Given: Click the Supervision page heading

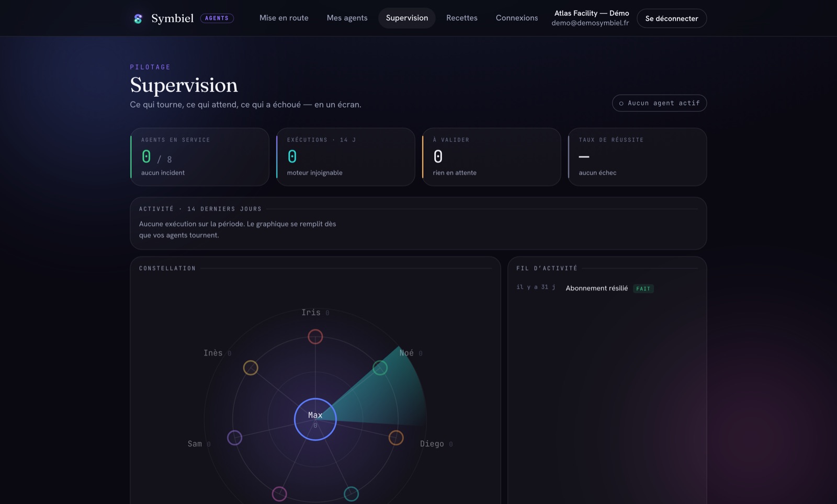Looking at the screenshot, I should pyautogui.click(x=184, y=85).
